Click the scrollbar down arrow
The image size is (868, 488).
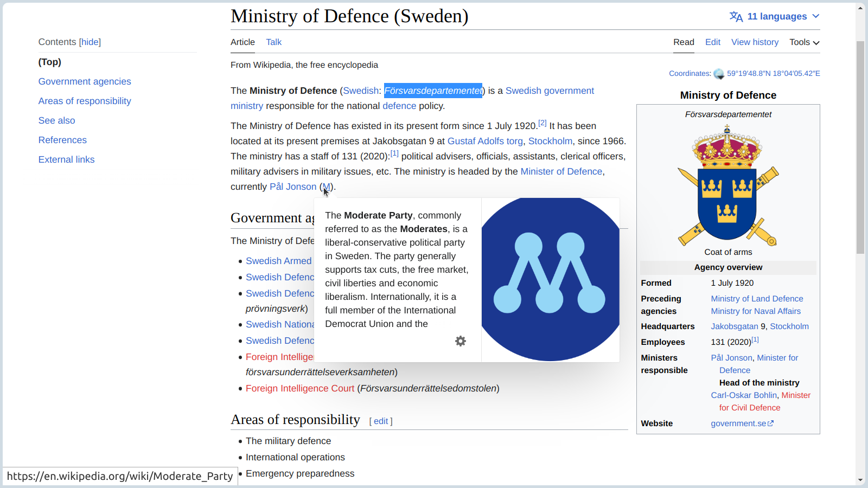pyautogui.click(x=860, y=480)
